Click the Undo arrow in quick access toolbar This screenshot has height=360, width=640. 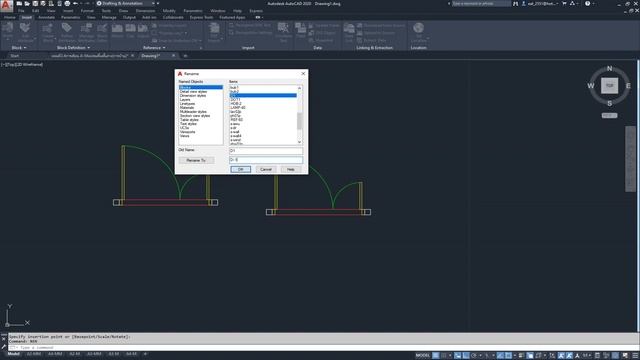point(76,3)
